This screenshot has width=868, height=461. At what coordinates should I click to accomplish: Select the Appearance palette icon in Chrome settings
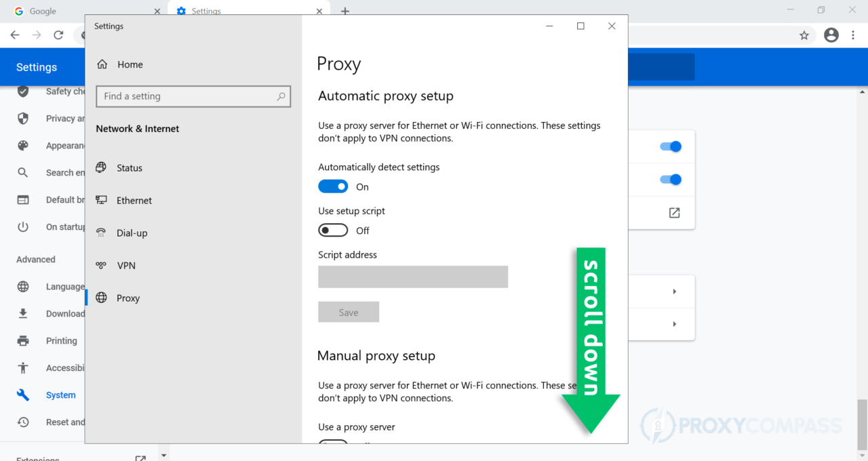(21, 145)
